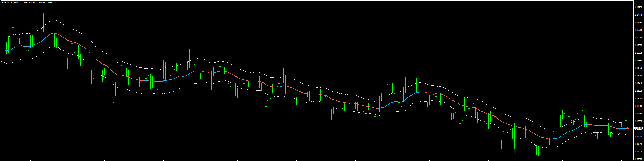Click the 1.14850 price scale label
This screenshot has height=161, width=644.
[638, 61]
